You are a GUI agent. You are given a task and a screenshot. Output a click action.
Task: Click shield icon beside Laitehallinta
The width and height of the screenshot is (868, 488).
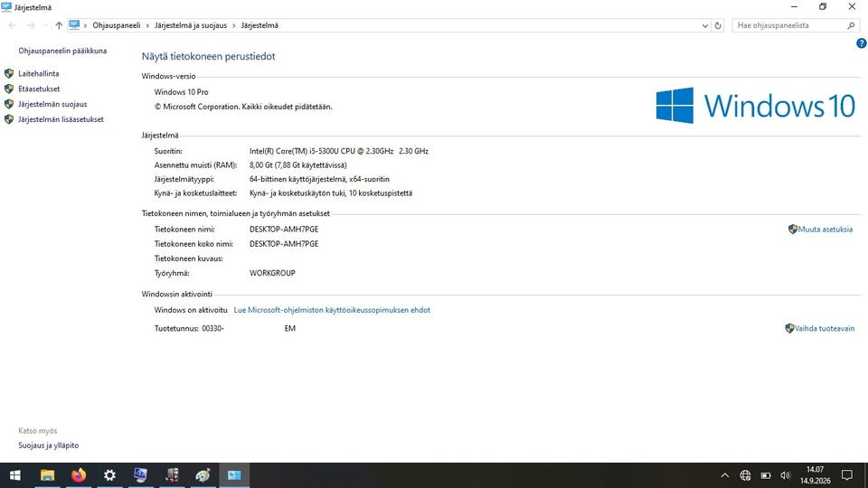(9, 73)
